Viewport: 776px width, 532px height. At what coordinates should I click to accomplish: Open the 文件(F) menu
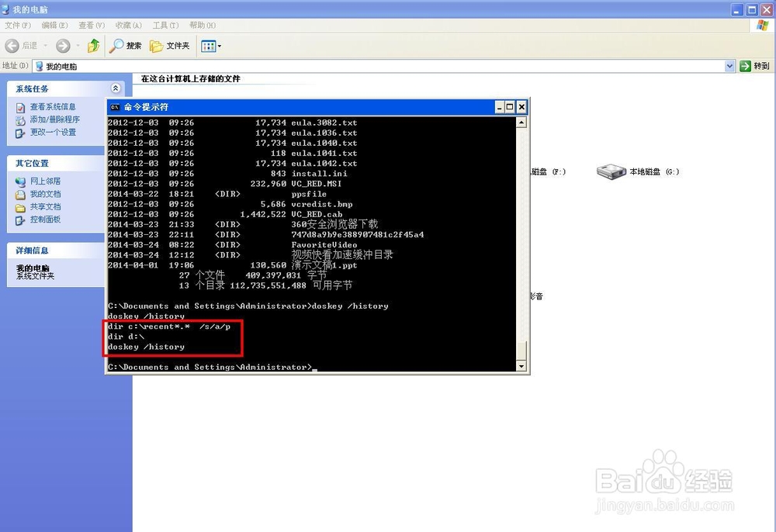(x=18, y=26)
